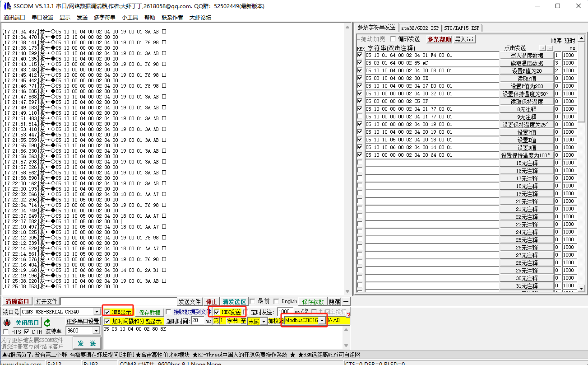The height and width of the screenshot is (365, 588).
Task: Send the 写入温度数据 command
Action: tap(527, 55)
